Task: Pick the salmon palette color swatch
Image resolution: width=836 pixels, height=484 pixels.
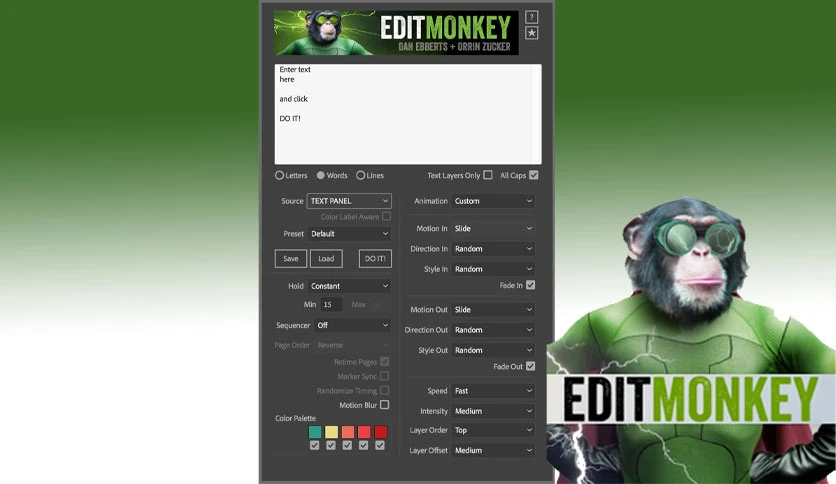Action: [348, 432]
